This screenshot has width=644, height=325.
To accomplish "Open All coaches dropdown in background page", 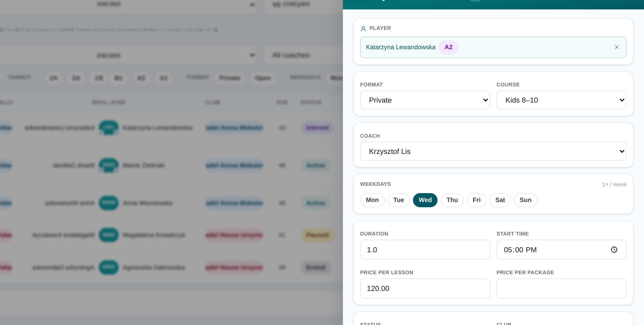I will pyautogui.click(x=303, y=55).
